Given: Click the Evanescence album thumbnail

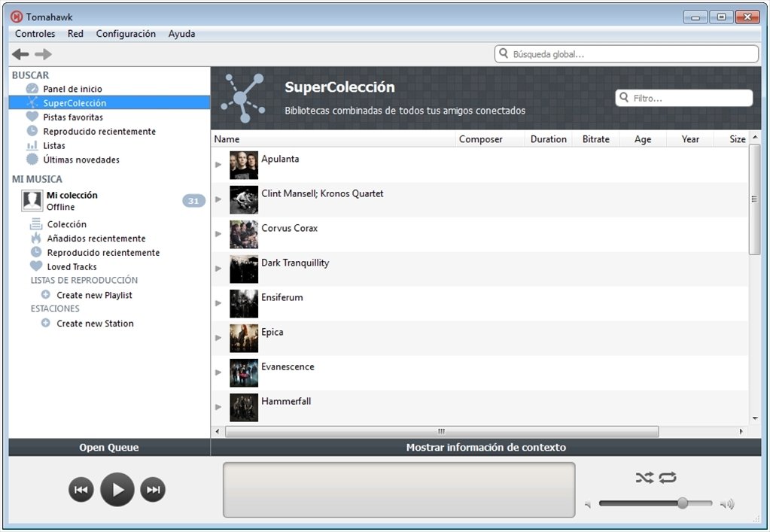Looking at the screenshot, I should click(x=244, y=373).
